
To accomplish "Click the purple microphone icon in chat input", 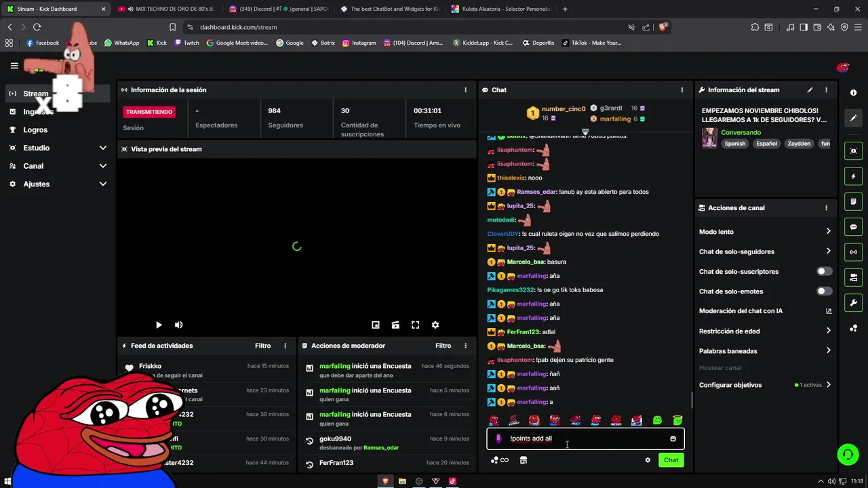I will click(x=498, y=439).
